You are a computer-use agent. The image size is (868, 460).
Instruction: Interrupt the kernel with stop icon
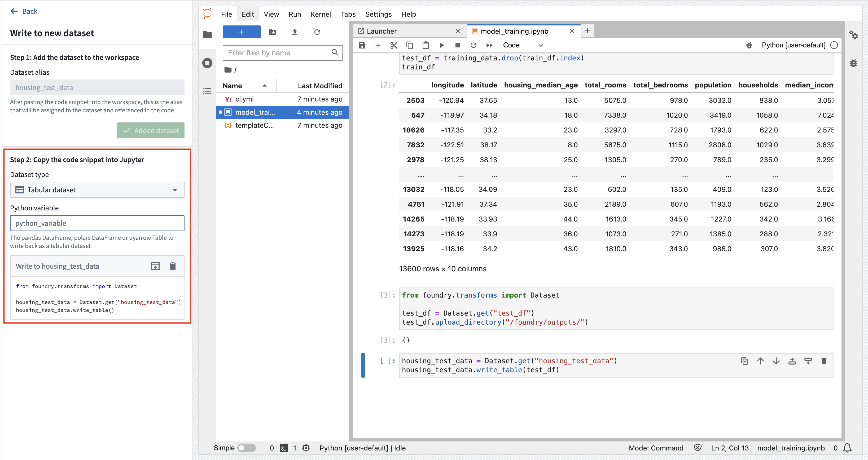(x=457, y=45)
